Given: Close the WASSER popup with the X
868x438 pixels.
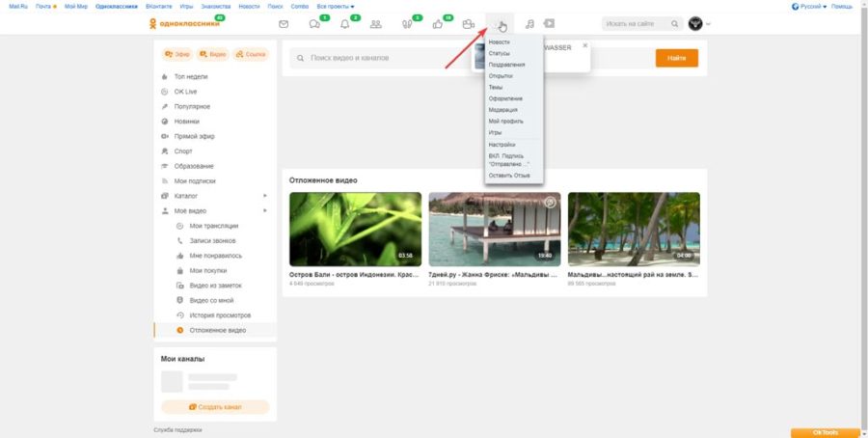Looking at the screenshot, I should pos(584,44).
